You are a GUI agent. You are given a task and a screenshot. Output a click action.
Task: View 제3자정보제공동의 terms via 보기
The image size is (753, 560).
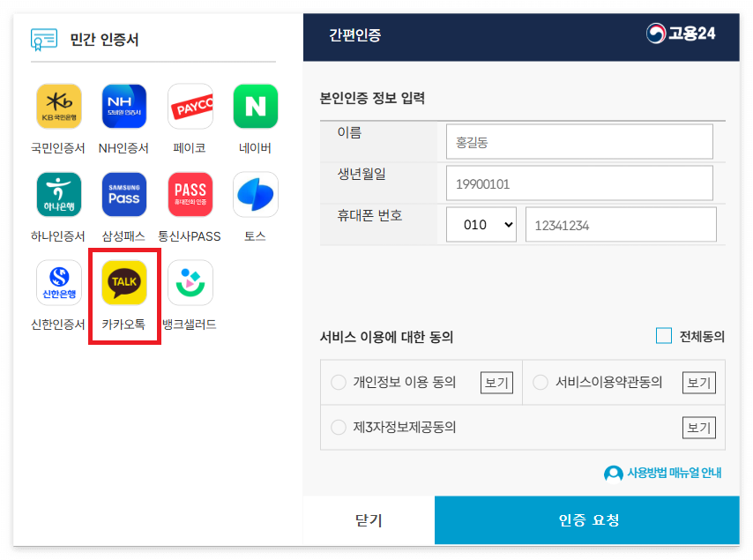699,428
